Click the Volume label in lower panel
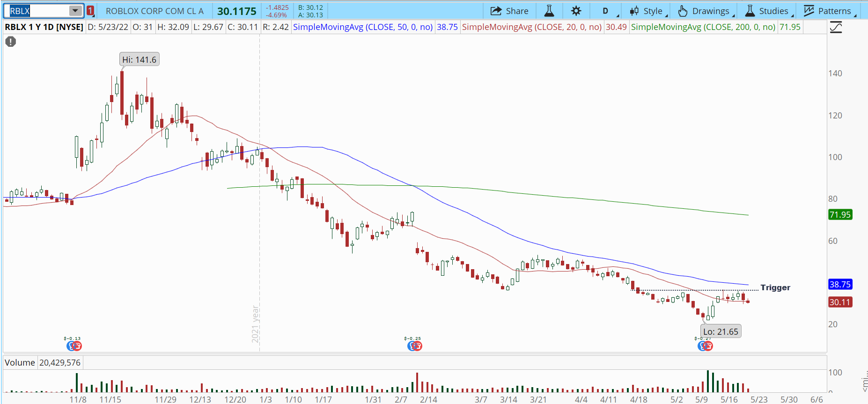868x404 pixels. (x=20, y=363)
